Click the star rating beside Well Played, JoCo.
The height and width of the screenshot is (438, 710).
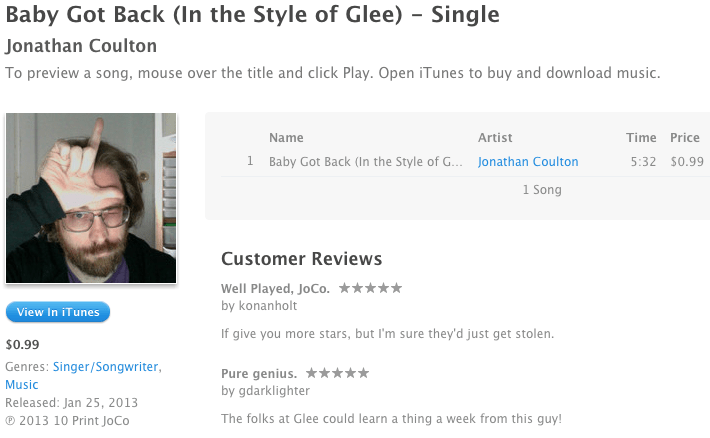(x=370, y=288)
